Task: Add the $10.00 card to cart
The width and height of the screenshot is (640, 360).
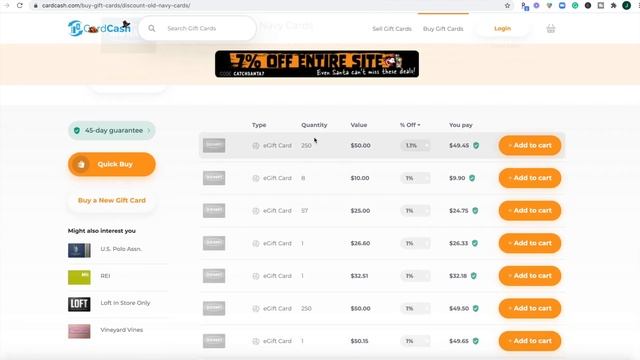Action: point(530,178)
